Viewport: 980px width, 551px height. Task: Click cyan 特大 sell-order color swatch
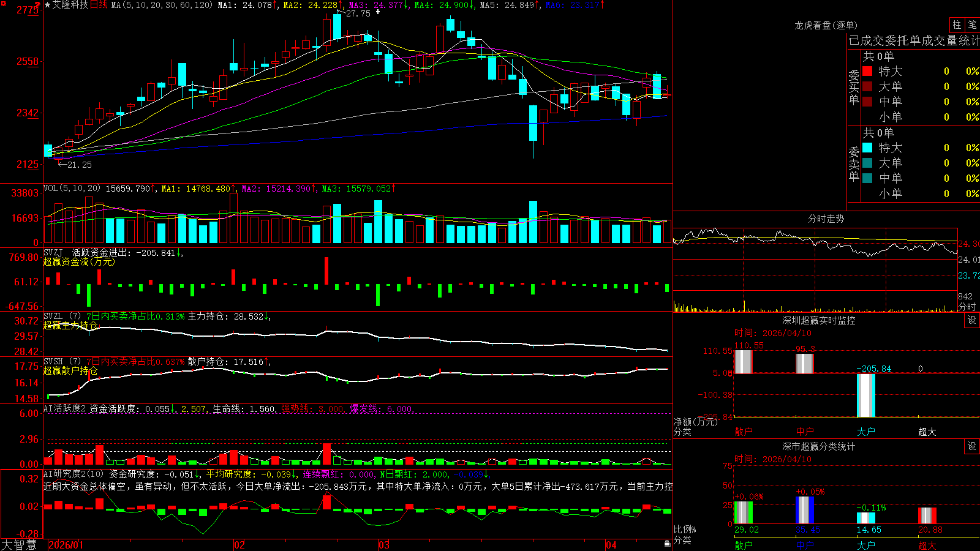(x=867, y=148)
